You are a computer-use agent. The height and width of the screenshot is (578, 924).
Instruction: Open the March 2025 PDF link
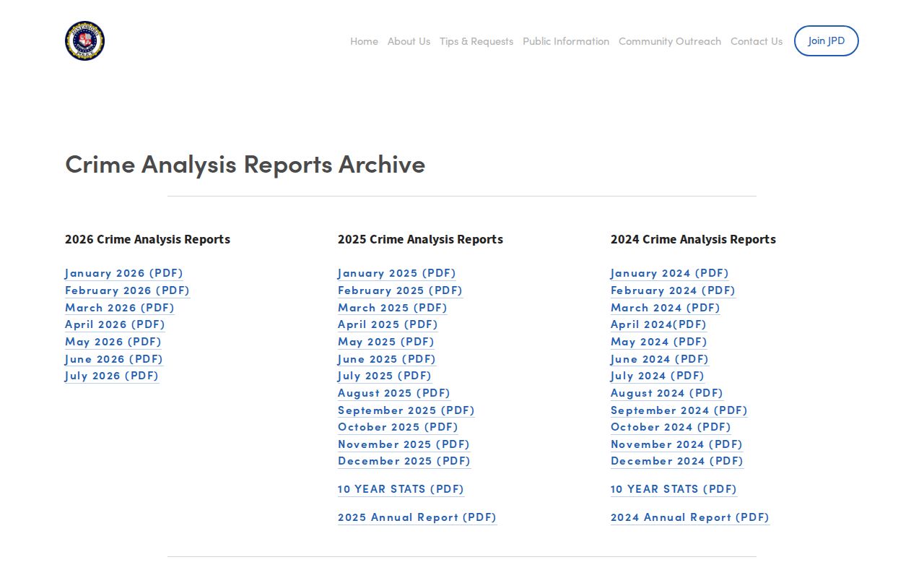tap(393, 308)
